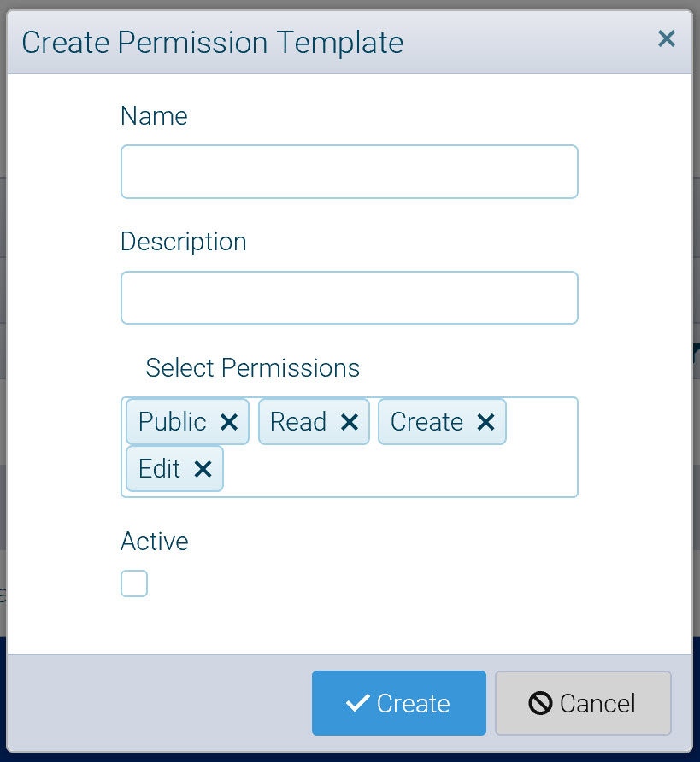Screen dimensions: 700x762
Task: Click the Select Permissions label
Action: point(252,368)
